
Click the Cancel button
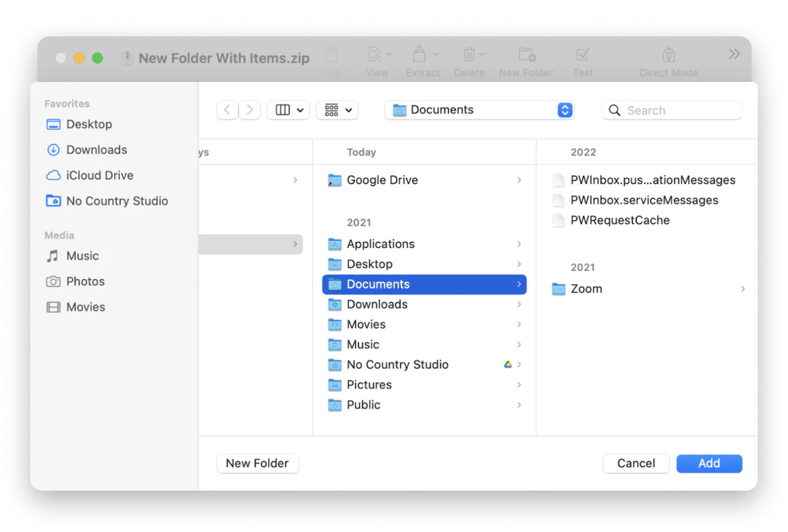[x=636, y=463]
